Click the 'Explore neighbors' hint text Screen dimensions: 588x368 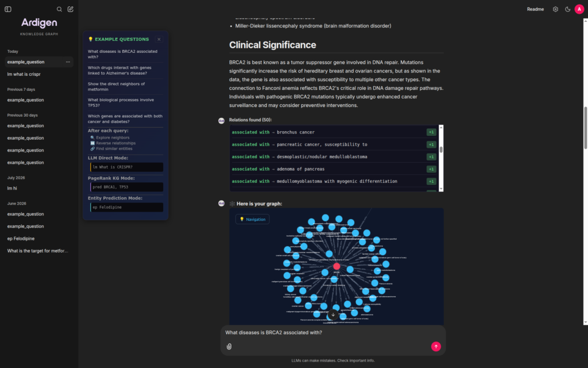click(x=113, y=138)
